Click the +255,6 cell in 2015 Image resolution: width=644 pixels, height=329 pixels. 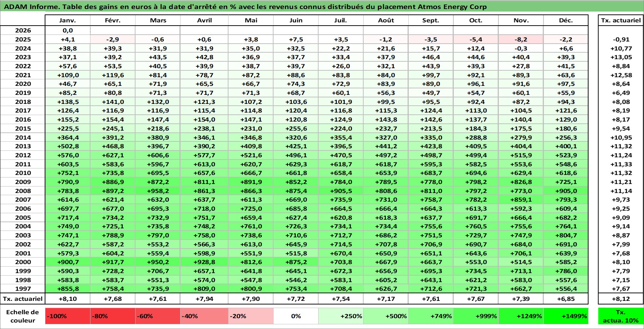296,128
